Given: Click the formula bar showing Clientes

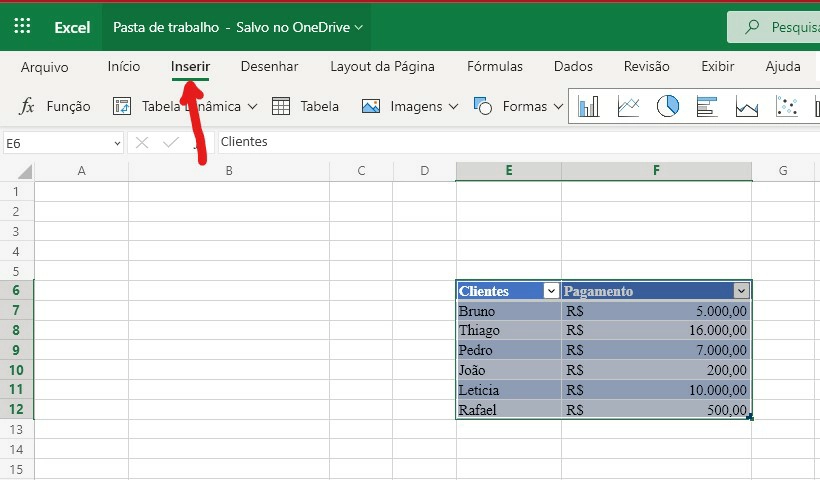Looking at the screenshot, I should click(518, 142).
